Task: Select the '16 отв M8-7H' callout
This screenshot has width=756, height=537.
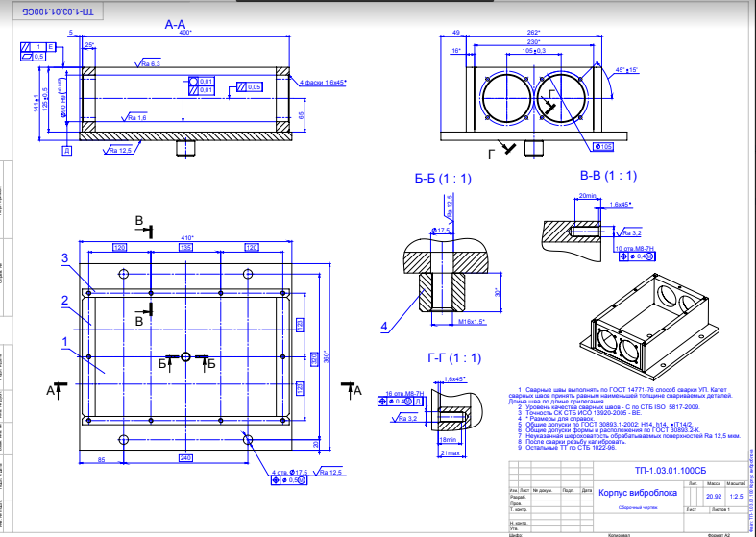Action: [x=404, y=394]
